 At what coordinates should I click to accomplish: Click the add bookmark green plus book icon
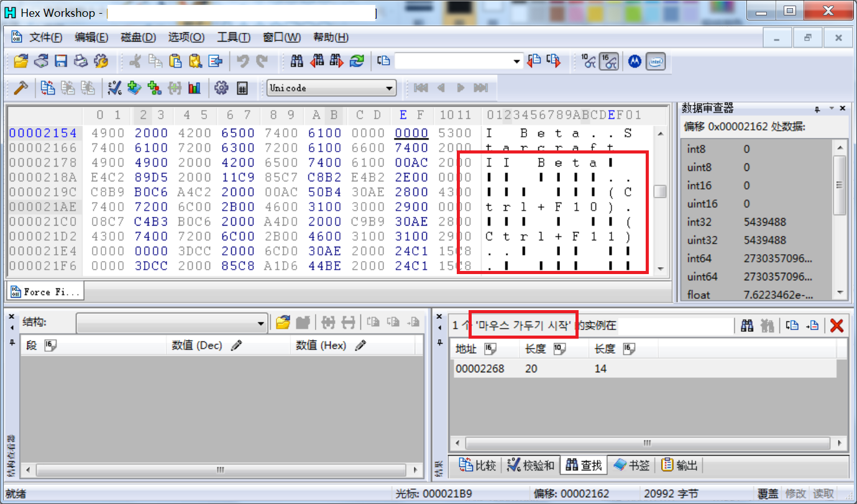(134, 88)
